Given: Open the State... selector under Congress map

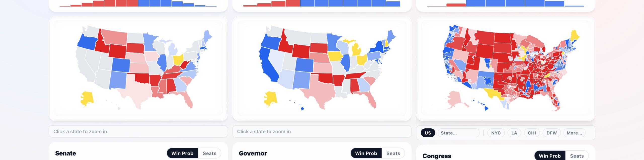Looking at the screenshot, I should click(458, 133).
